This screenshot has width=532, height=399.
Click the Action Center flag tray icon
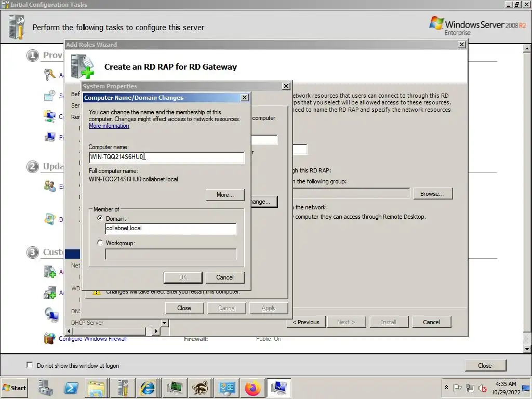457,388
